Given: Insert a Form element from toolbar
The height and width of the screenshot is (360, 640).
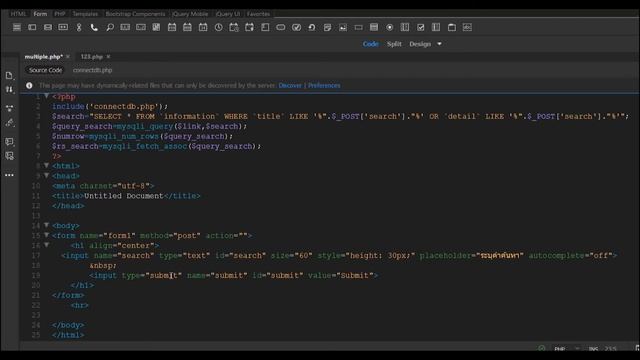Looking at the screenshot, I should pyautogui.click(x=17, y=27).
